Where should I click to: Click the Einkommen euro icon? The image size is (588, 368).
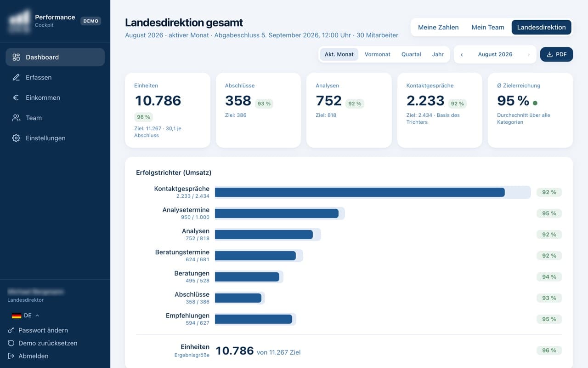tap(16, 98)
